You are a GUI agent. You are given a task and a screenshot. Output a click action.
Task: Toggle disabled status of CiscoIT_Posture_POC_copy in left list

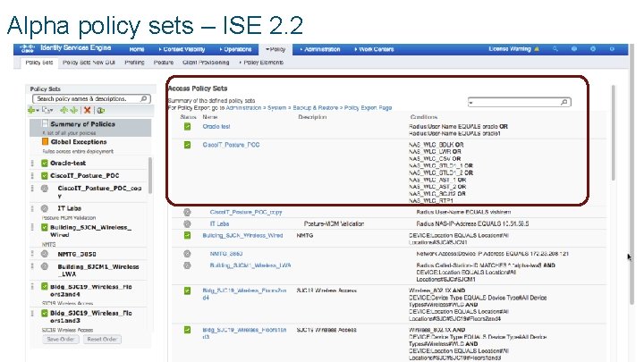coord(45,189)
